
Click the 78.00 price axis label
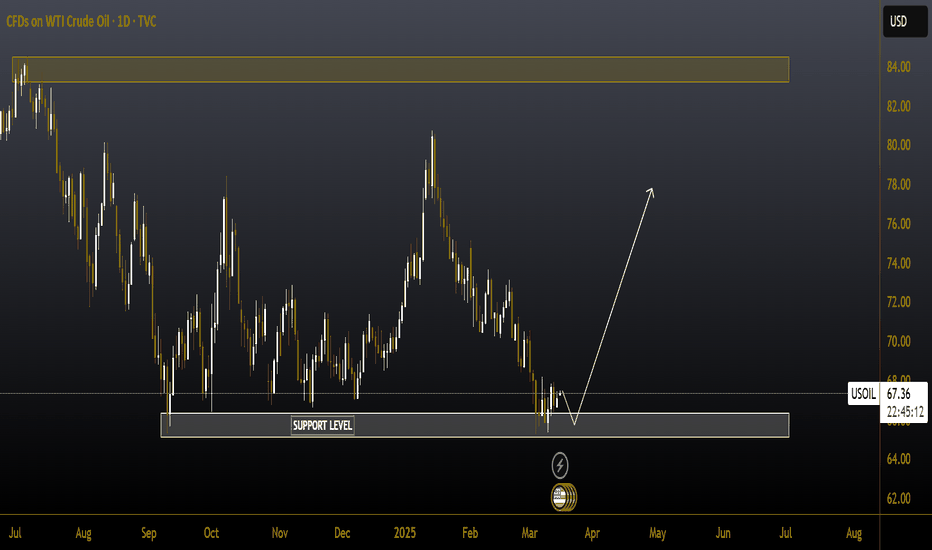898,184
